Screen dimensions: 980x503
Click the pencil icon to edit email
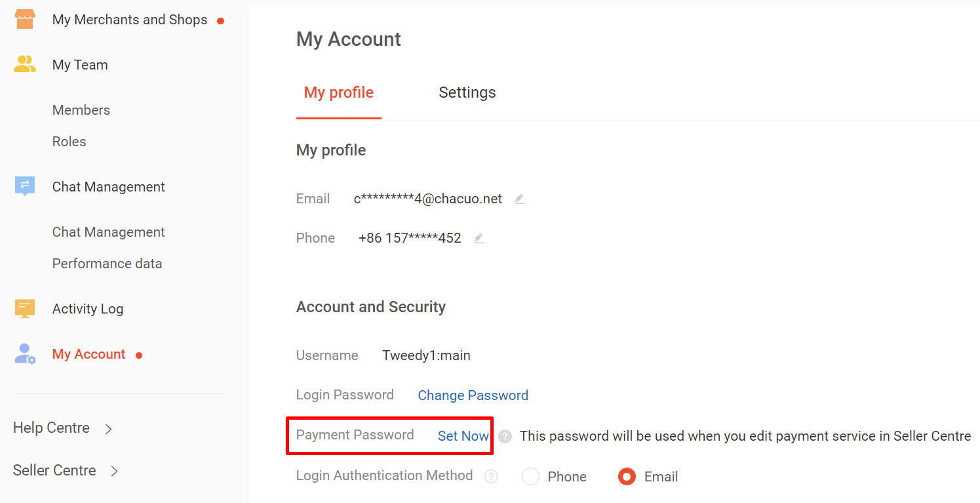tap(520, 199)
